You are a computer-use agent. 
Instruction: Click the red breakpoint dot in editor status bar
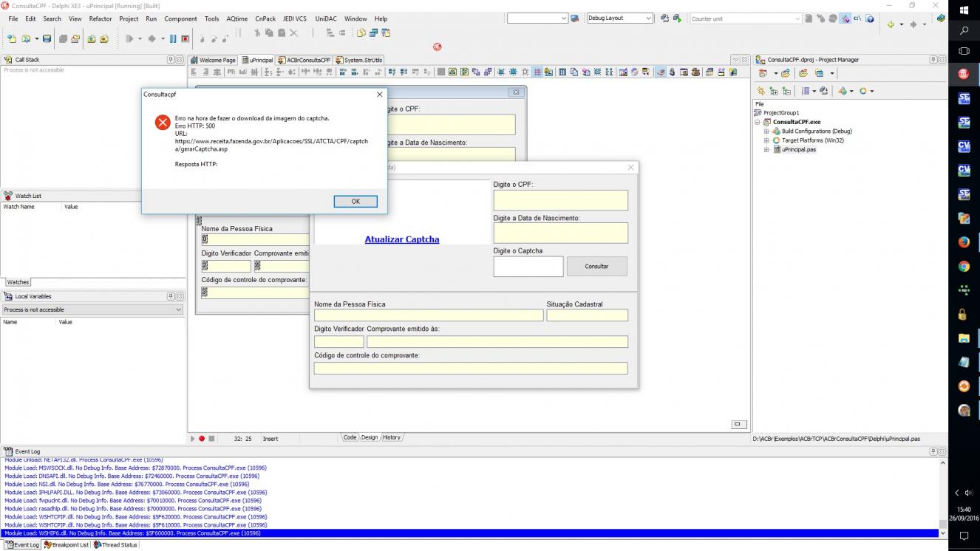pos(202,438)
